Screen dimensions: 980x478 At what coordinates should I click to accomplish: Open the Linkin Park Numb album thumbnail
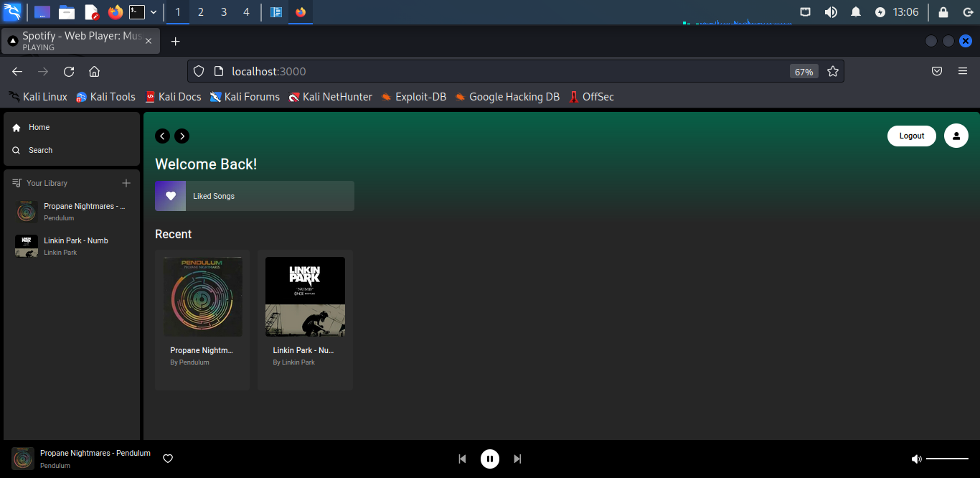point(305,296)
